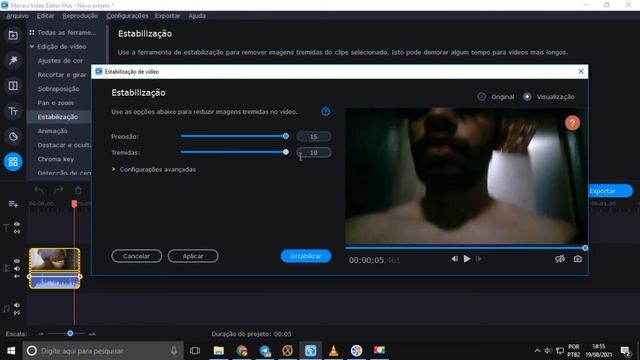Screen dimensions: 640x360
Task: Open the Ajuda menu
Action: pyautogui.click(x=197, y=16)
